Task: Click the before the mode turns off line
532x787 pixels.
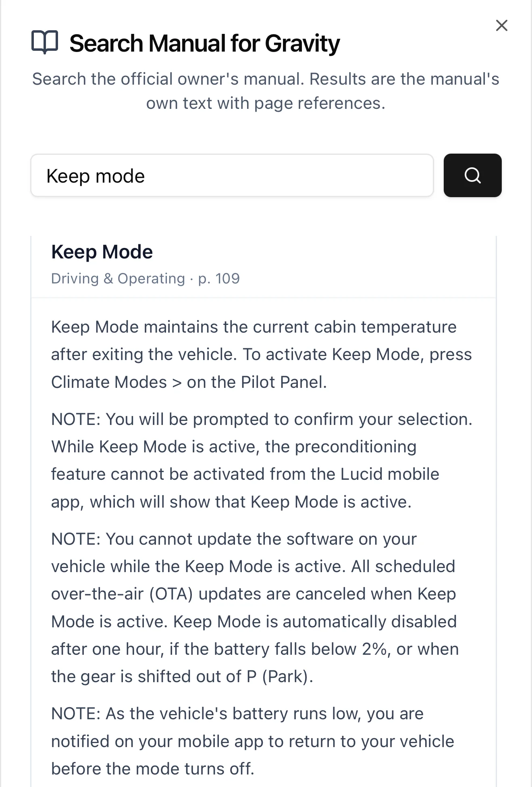Action: (153, 769)
